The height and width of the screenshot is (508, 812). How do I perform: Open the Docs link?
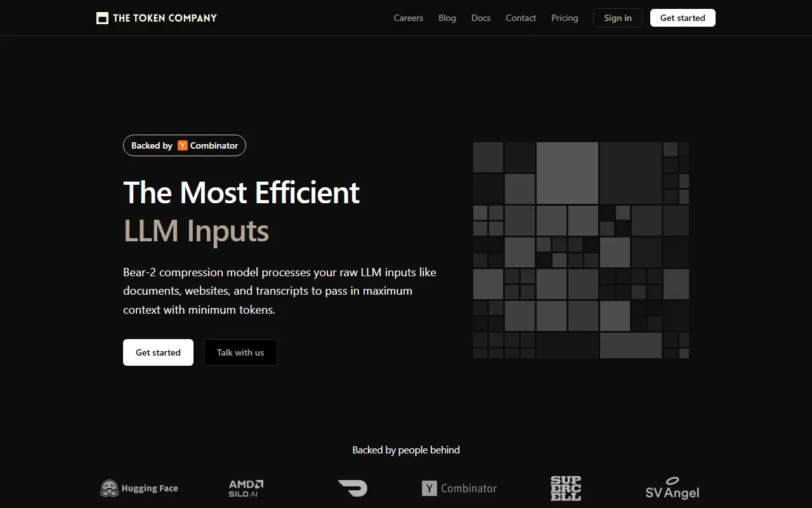pyautogui.click(x=481, y=18)
